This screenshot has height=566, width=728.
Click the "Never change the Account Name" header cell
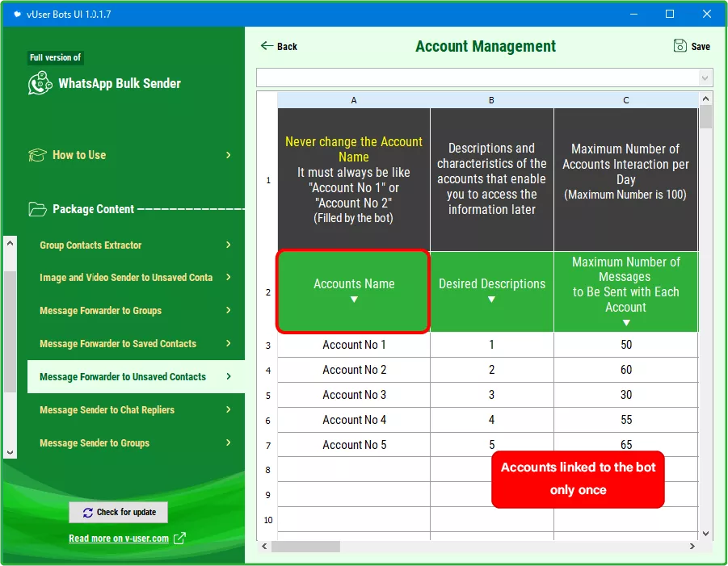(x=354, y=179)
